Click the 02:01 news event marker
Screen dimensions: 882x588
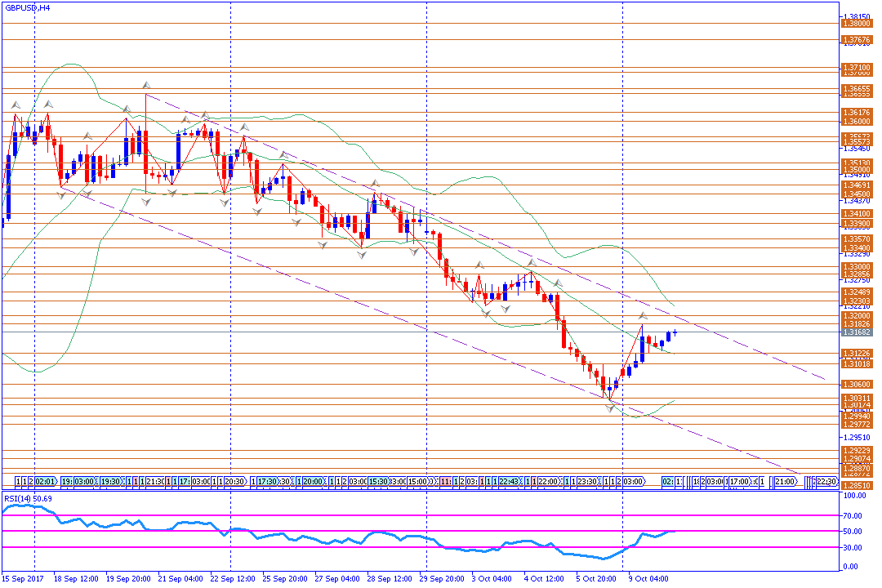click(x=46, y=482)
